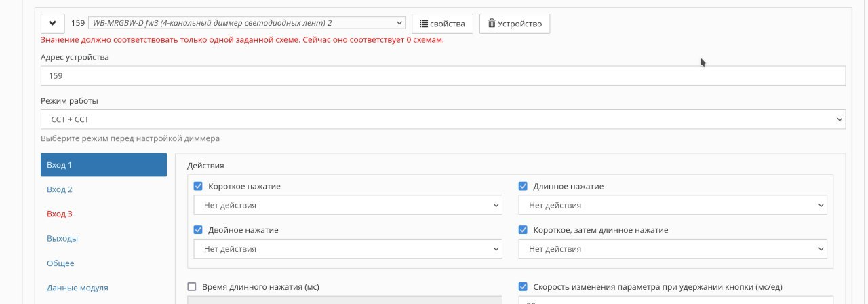Uncheck Короткое, затем длинное нажатие checkbox
Image resolution: width=868 pixels, height=304 pixels.
coord(523,230)
